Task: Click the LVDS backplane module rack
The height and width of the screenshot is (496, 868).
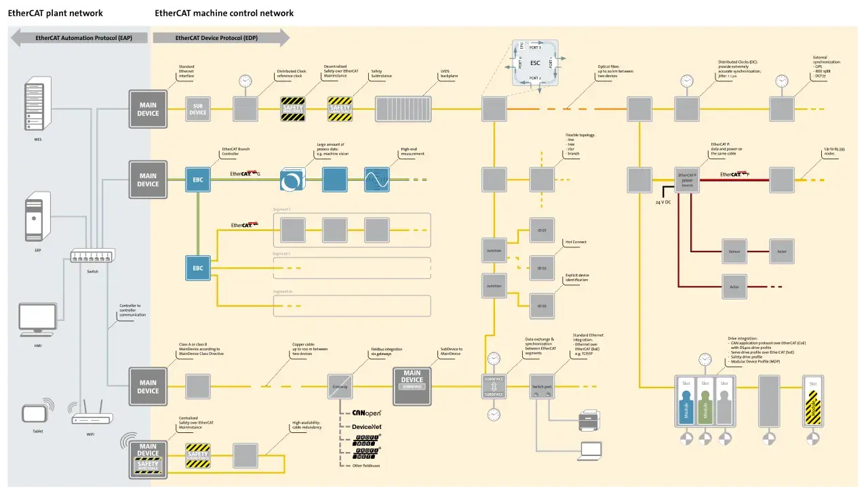Action: point(403,109)
